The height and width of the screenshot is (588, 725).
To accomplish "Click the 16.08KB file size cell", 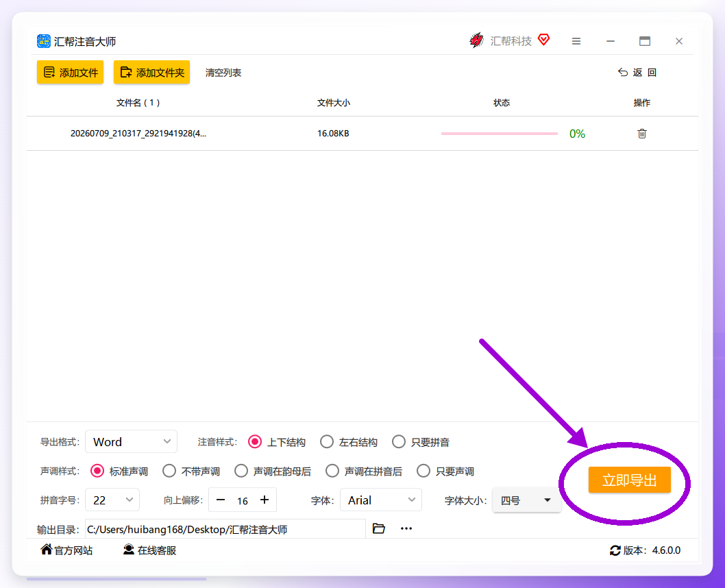I will [333, 134].
